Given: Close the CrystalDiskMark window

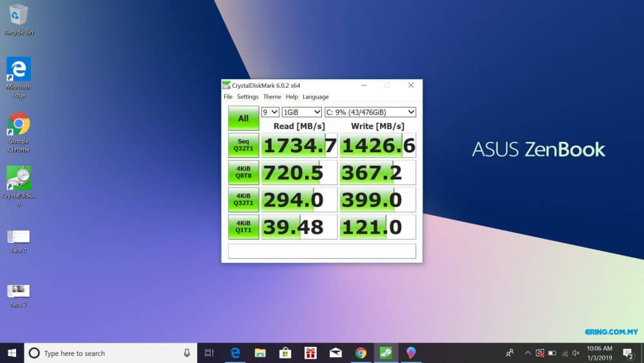Looking at the screenshot, I should click(411, 85).
